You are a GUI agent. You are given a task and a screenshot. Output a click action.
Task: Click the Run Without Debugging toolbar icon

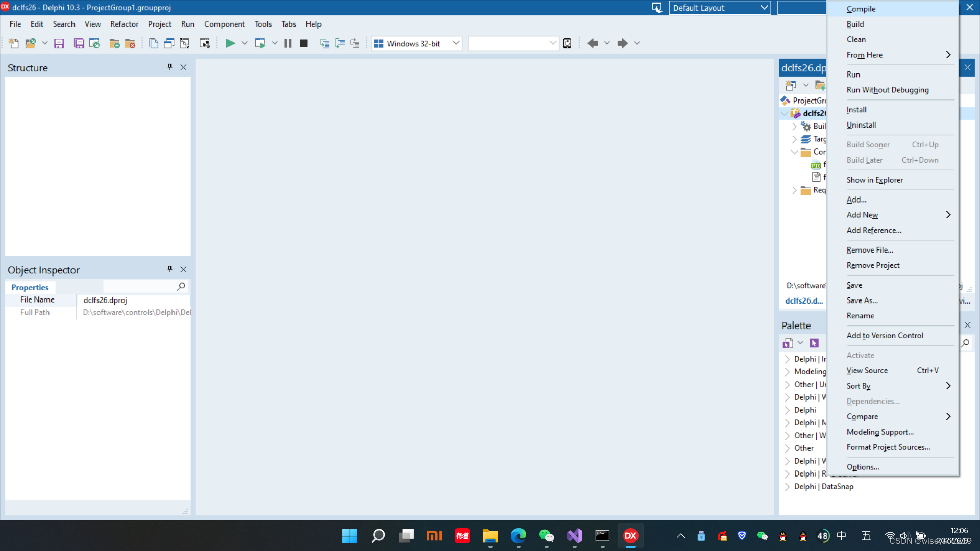click(260, 43)
